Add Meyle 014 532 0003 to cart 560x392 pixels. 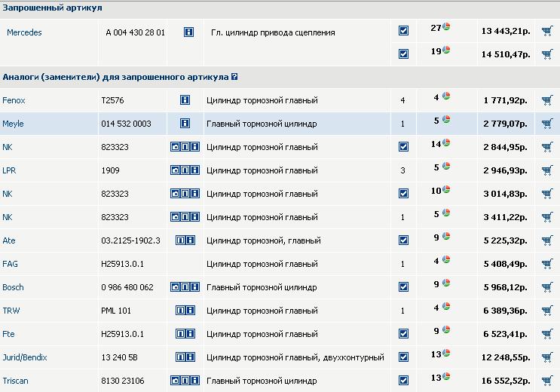click(x=546, y=124)
